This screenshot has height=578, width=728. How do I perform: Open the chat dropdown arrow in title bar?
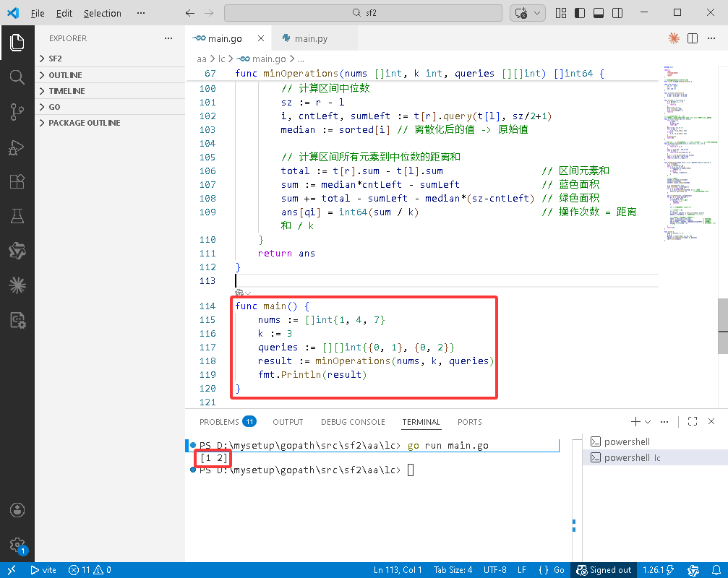(537, 13)
